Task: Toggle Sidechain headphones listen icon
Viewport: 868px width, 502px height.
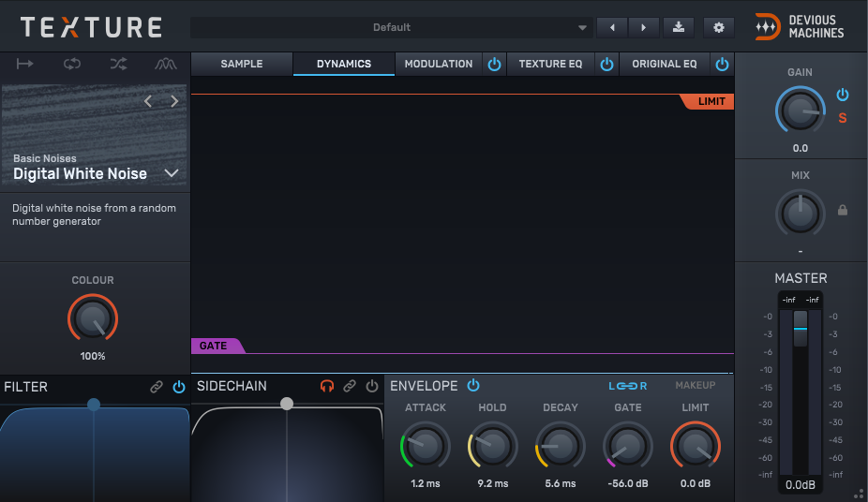Action: pos(327,386)
